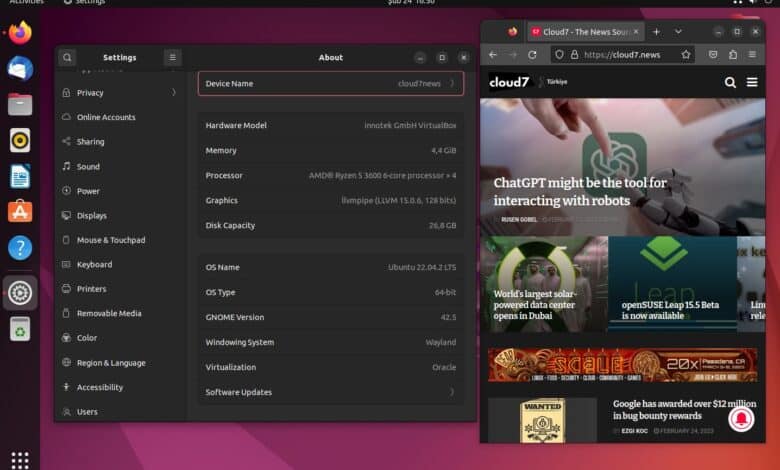
Task: Open the cloud7 site hamburger menu
Action: click(752, 82)
